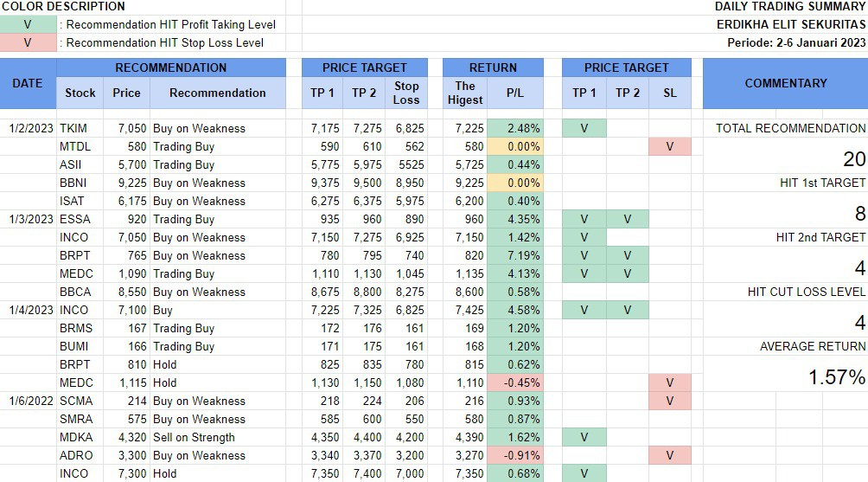The image size is (868, 482).
Task: Click the Higest column header
Action: (465, 93)
